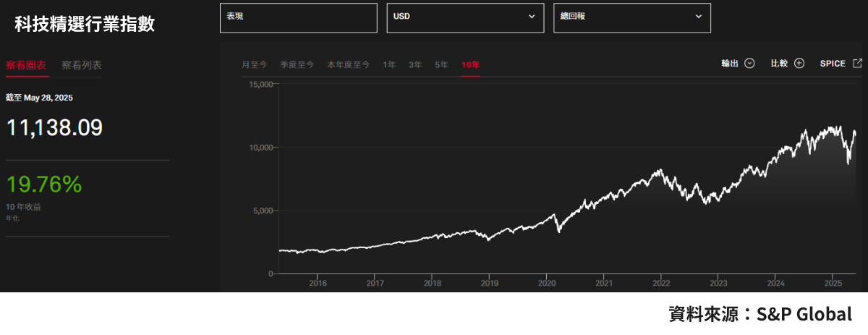This screenshot has height=335, width=868.
Task: Select the 3年 time range
Action: [415, 64]
